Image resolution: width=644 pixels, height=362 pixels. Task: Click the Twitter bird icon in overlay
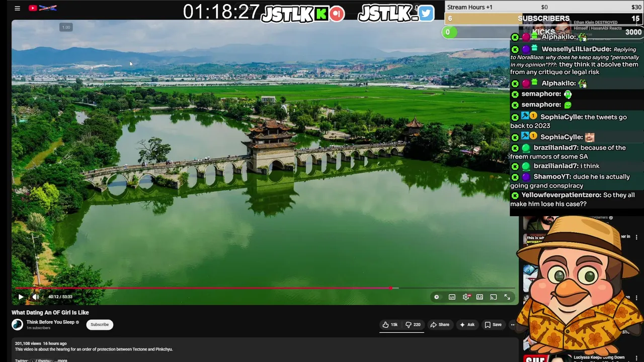[426, 14]
